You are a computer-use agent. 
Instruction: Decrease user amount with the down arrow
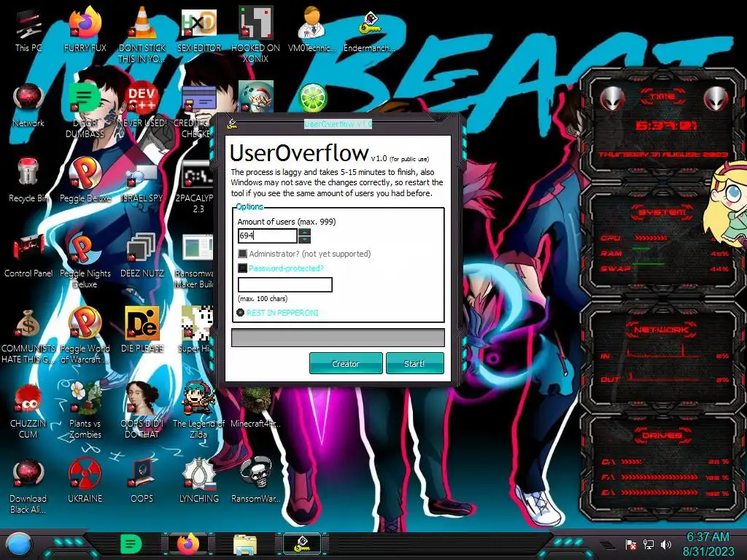pyautogui.click(x=304, y=239)
